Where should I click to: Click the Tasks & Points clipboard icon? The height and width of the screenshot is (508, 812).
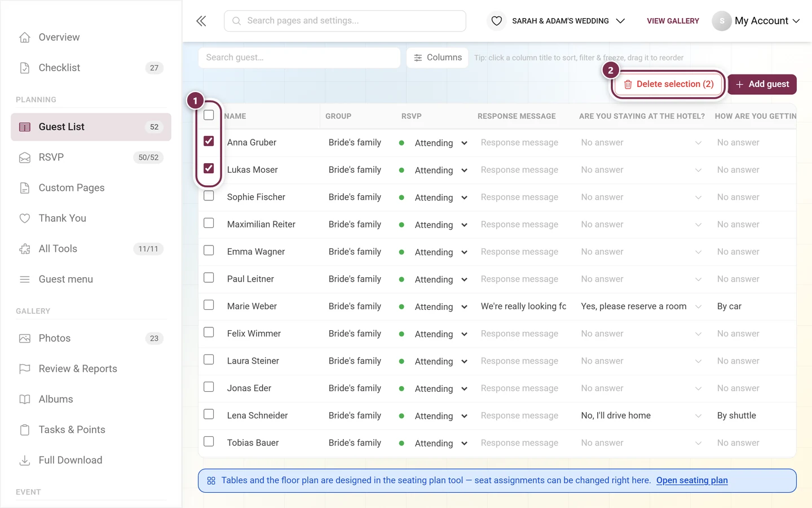click(25, 430)
